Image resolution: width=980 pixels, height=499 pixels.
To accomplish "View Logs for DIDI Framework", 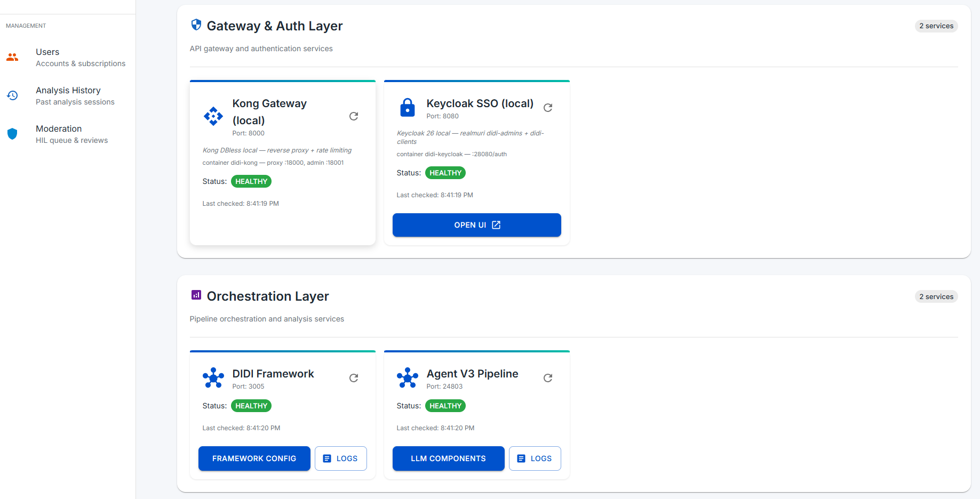I will [x=341, y=458].
